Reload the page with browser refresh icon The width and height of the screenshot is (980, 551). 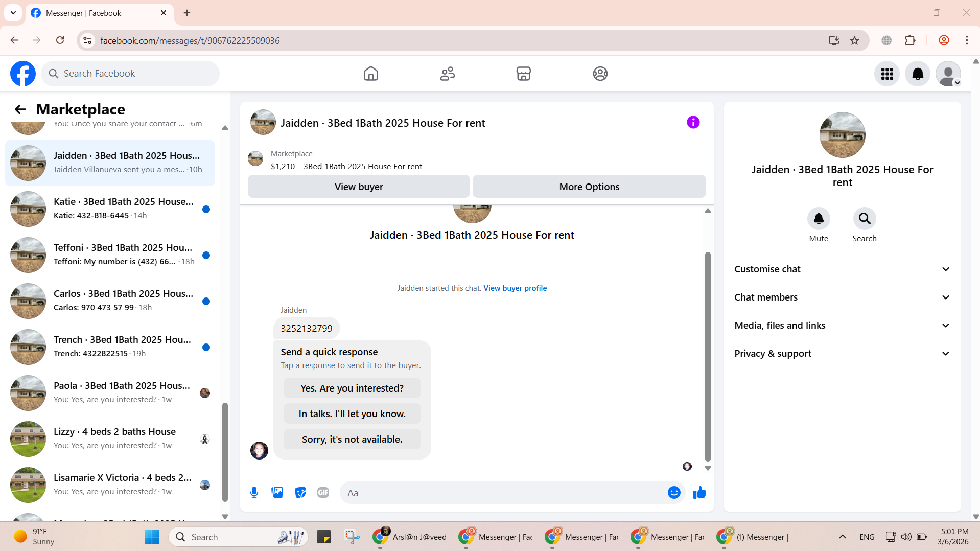pos(60,40)
